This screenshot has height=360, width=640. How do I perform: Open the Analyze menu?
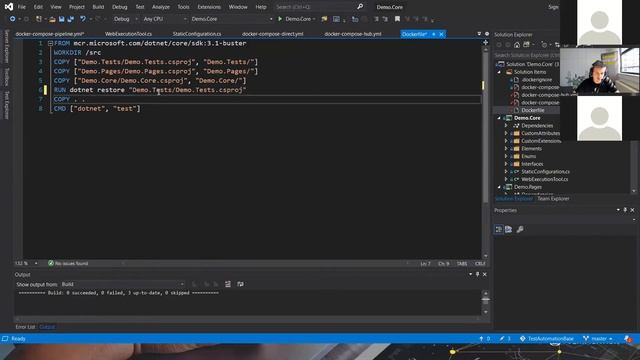coord(161,7)
